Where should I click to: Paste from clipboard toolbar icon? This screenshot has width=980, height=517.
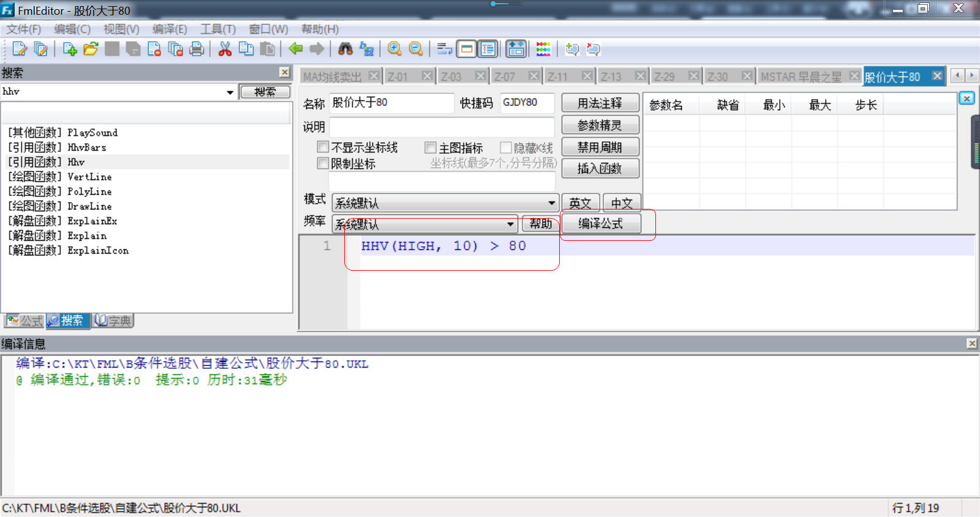click(x=267, y=49)
